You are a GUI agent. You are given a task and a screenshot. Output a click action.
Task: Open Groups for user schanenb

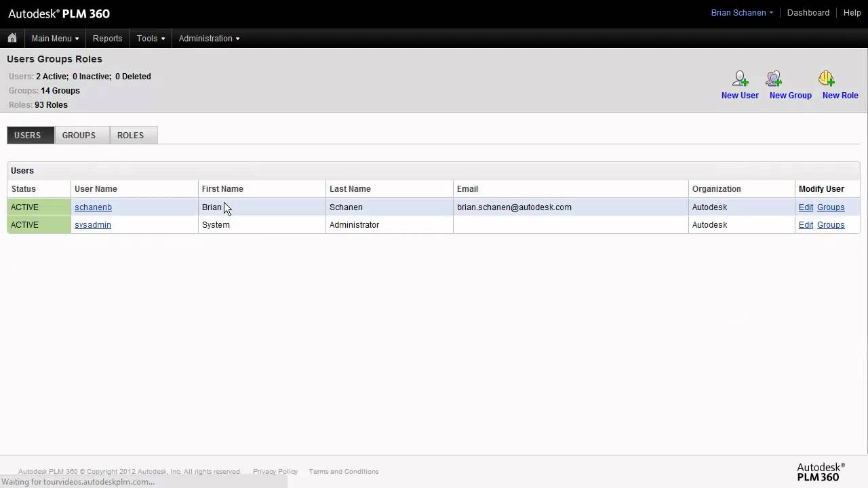[831, 207]
